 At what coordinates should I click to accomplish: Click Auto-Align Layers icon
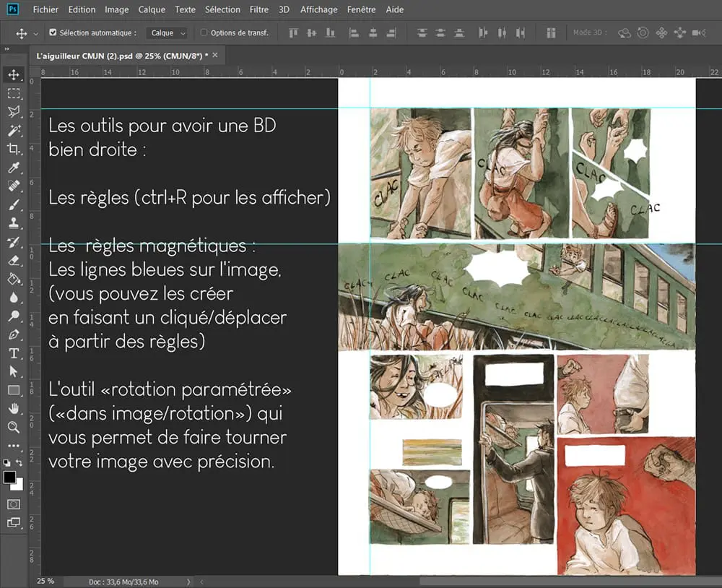coord(551,33)
